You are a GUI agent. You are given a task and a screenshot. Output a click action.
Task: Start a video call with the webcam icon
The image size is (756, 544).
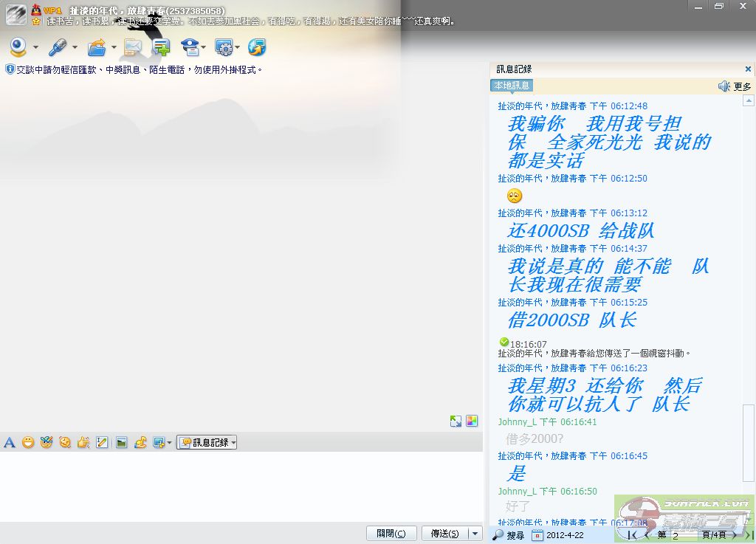18,48
